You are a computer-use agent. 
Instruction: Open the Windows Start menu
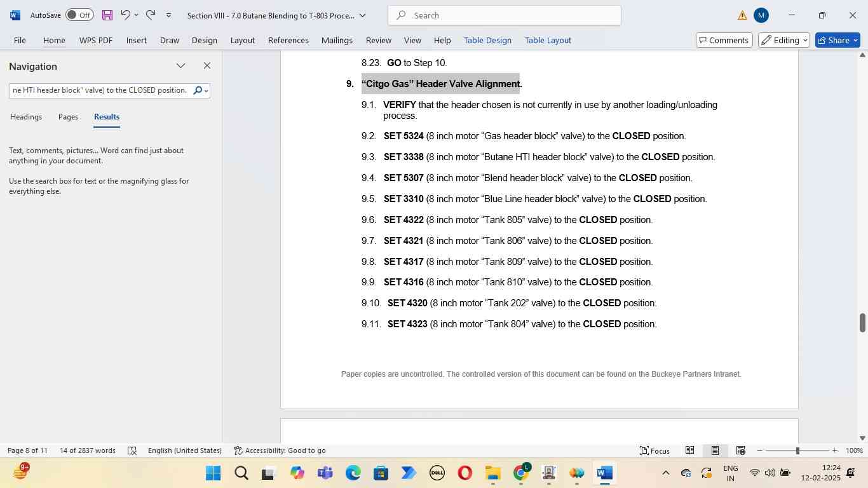(213, 473)
